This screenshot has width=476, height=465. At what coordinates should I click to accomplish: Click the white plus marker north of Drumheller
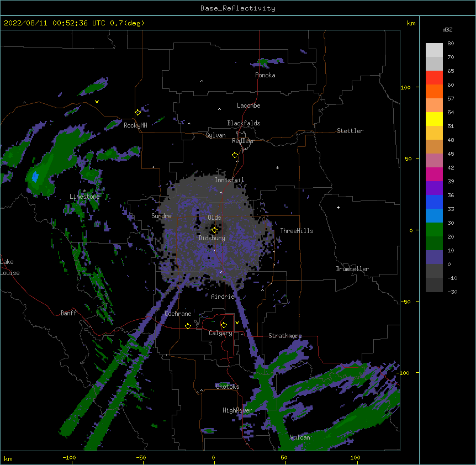(338, 207)
